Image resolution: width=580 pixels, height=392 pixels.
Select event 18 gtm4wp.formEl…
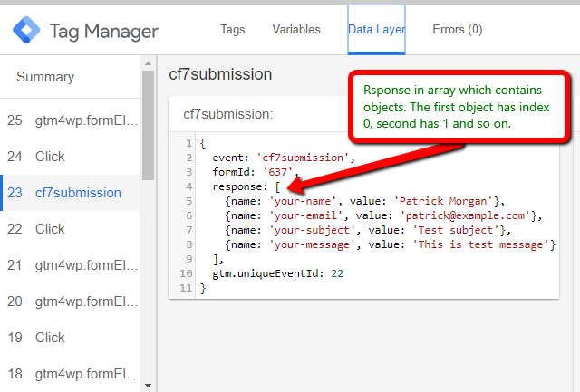point(71,374)
